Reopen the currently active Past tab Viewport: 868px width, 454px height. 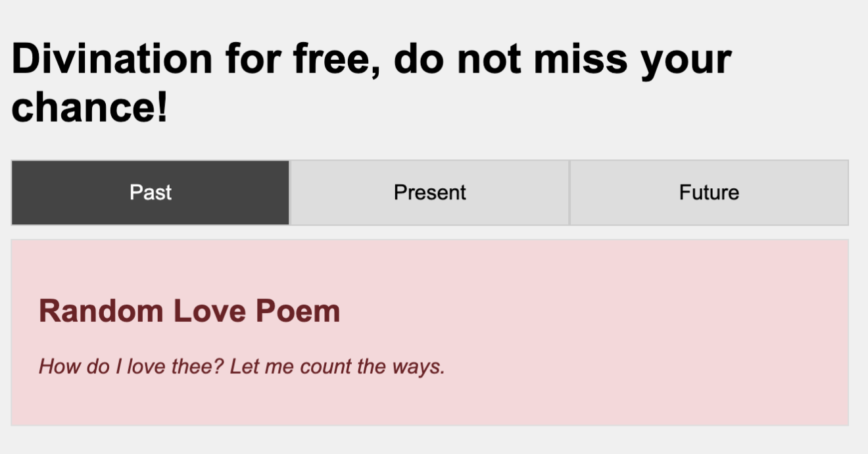pos(150,192)
